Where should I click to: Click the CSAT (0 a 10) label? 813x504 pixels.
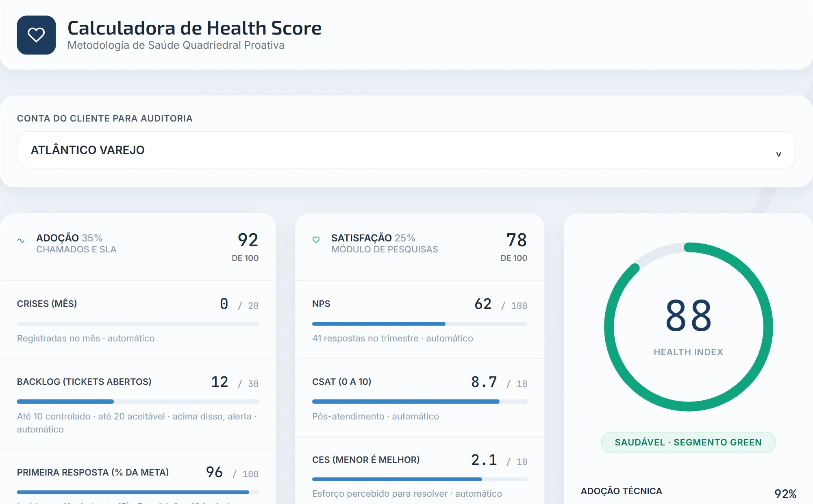341,382
